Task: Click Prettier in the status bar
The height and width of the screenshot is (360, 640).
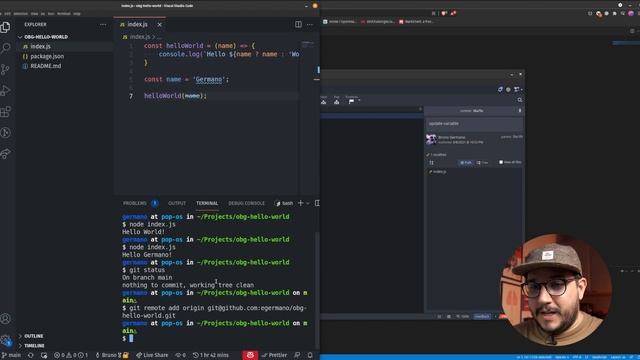Action: coord(275,355)
